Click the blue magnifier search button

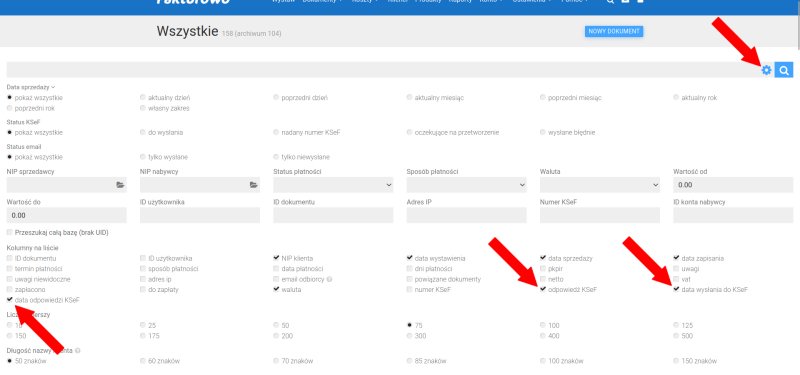coord(784,70)
